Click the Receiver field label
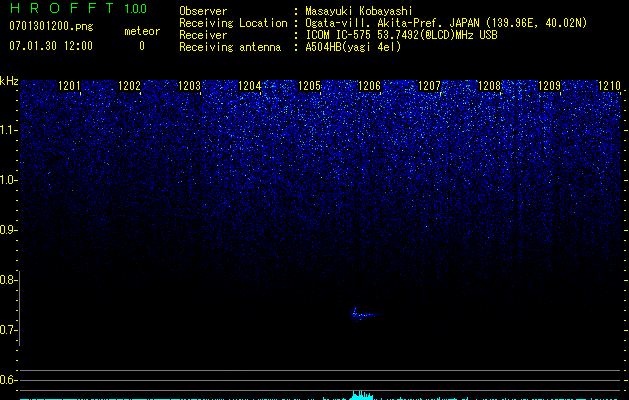Image resolution: width=629 pixels, height=400 pixels. tap(203, 35)
